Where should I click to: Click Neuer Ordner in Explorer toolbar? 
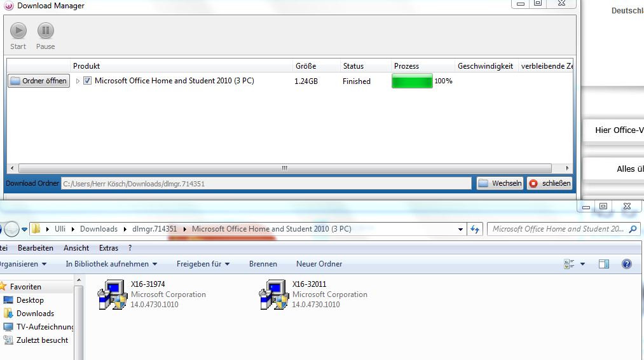pyautogui.click(x=319, y=264)
